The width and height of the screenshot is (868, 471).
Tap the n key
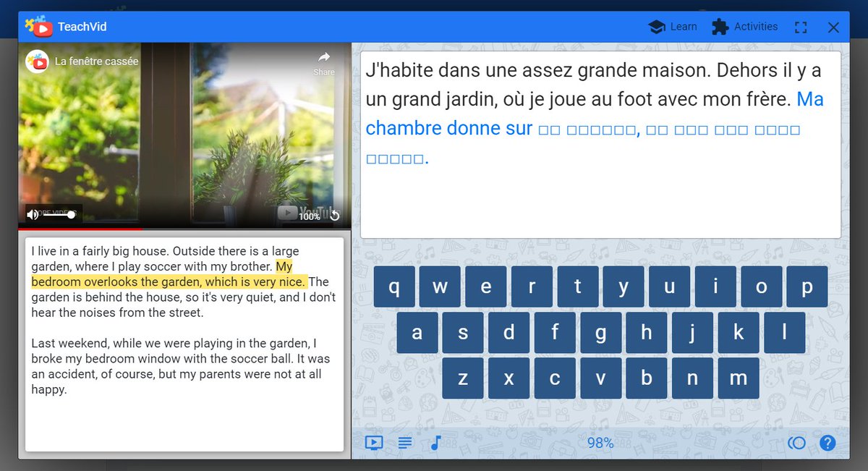(693, 378)
